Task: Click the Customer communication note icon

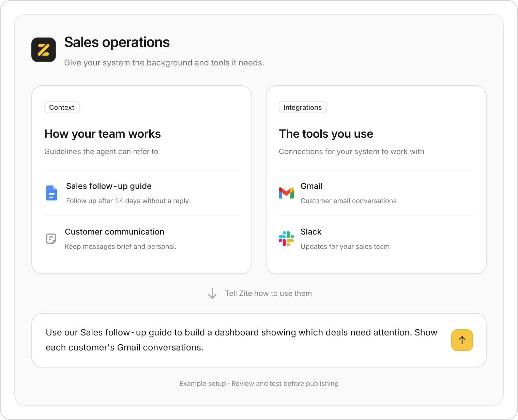Action: pyautogui.click(x=51, y=239)
